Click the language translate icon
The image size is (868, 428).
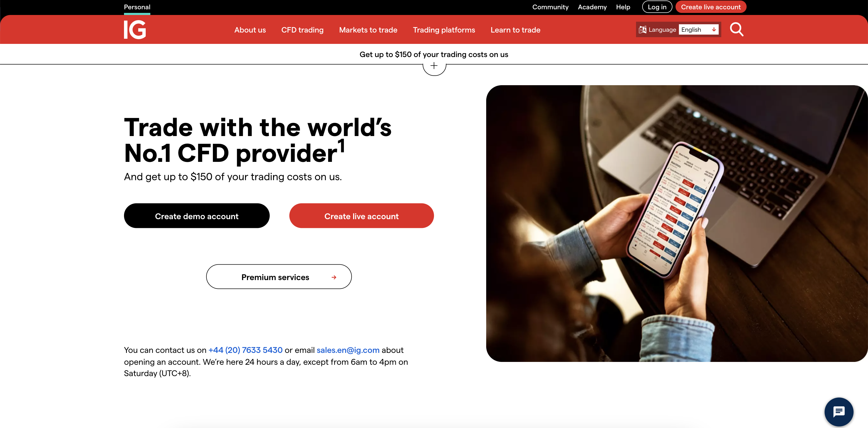[642, 30]
